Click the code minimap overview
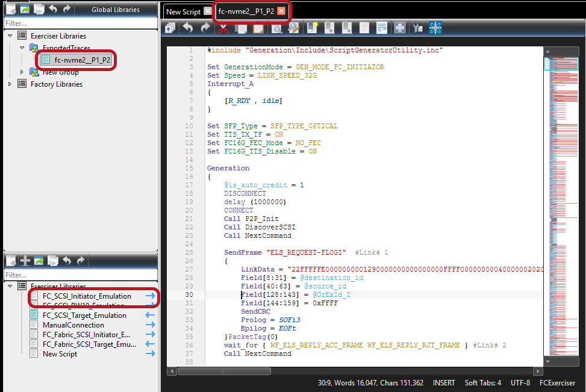 [561, 205]
